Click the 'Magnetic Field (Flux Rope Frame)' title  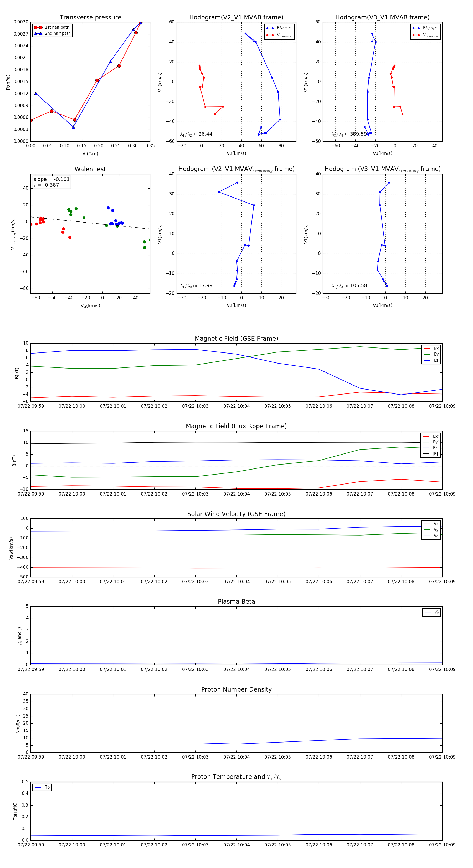(x=236, y=426)
